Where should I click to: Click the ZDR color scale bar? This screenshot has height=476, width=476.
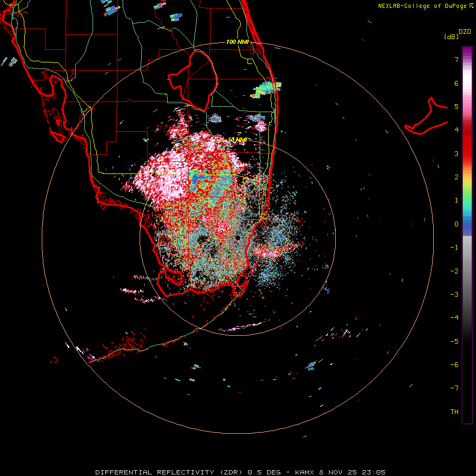coord(467,235)
